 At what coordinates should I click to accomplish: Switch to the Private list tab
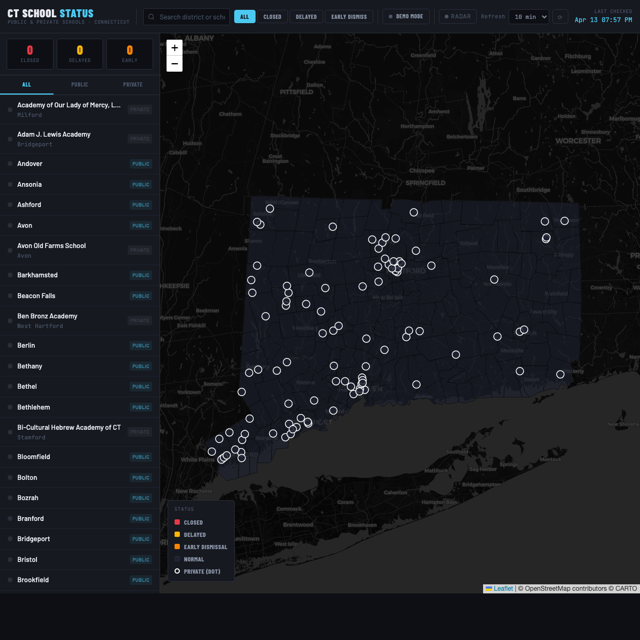(x=133, y=84)
